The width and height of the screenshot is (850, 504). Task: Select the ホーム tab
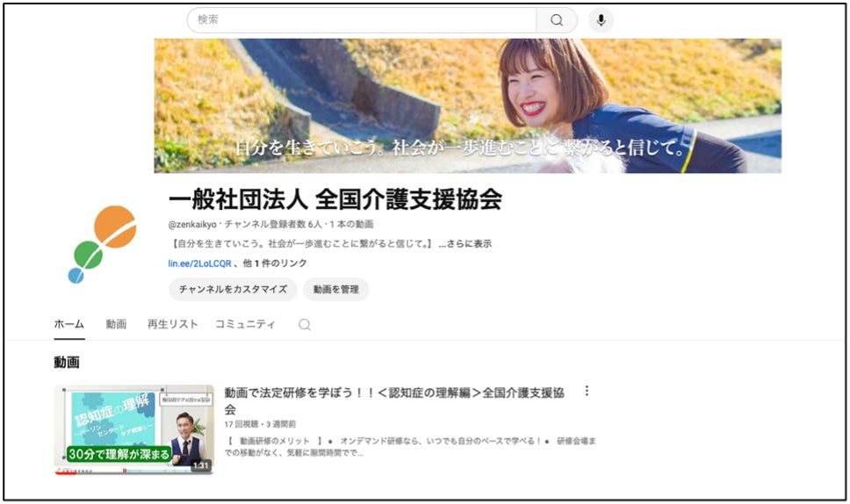[68, 324]
